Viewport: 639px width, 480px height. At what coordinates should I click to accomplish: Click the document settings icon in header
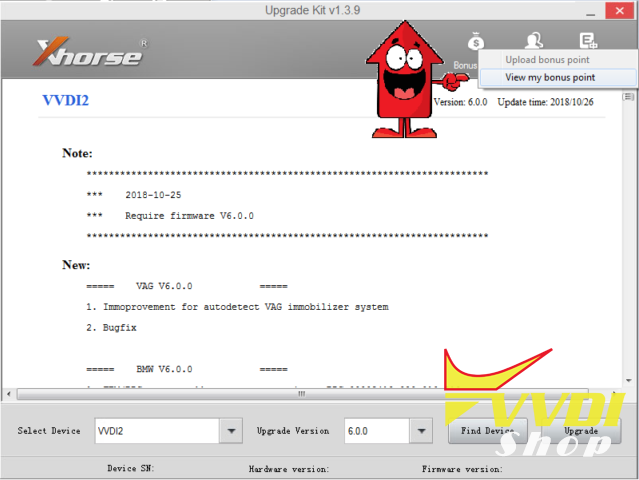click(x=588, y=40)
